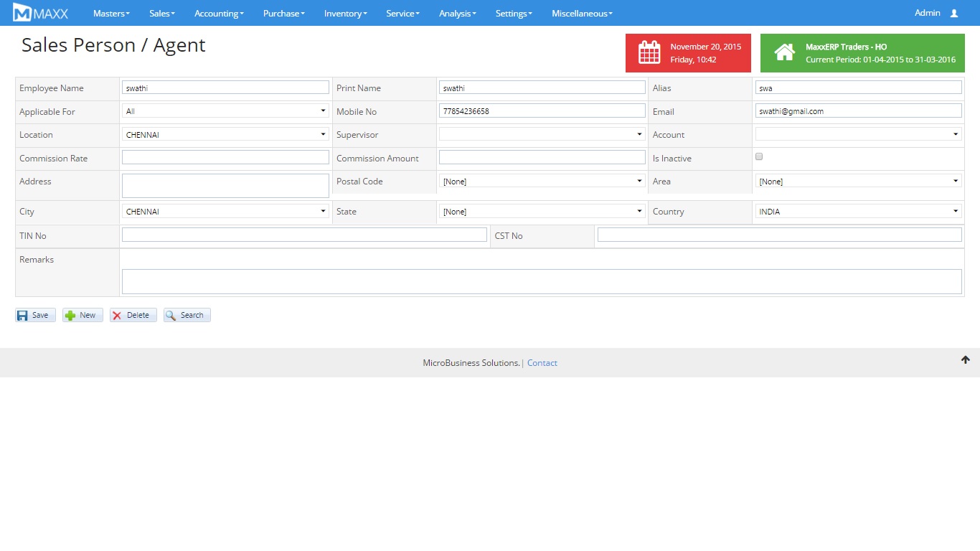This screenshot has height=551, width=980.
Task: Open the Applicable For dropdown
Action: pyautogui.click(x=225, y=111)
